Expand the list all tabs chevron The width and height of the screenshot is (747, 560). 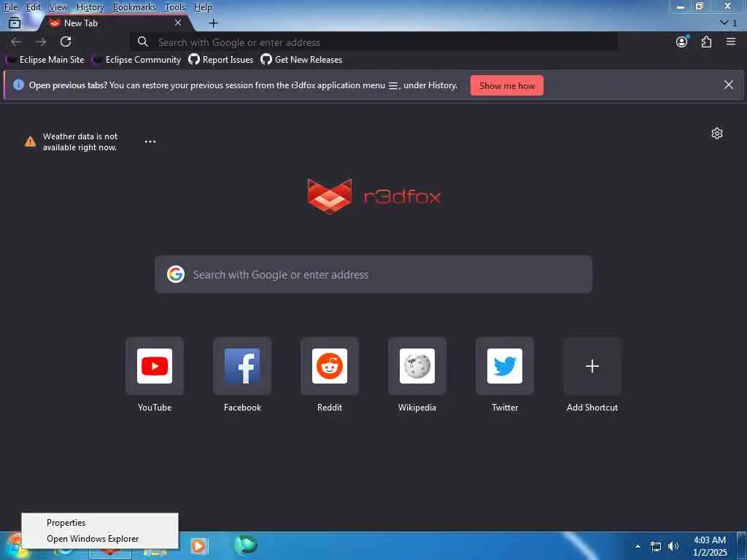728,23
